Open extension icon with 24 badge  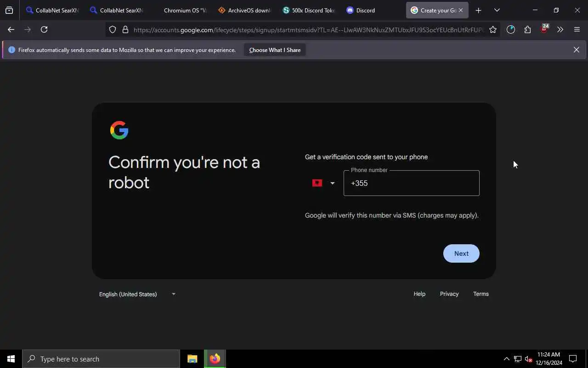pos(544,29)
